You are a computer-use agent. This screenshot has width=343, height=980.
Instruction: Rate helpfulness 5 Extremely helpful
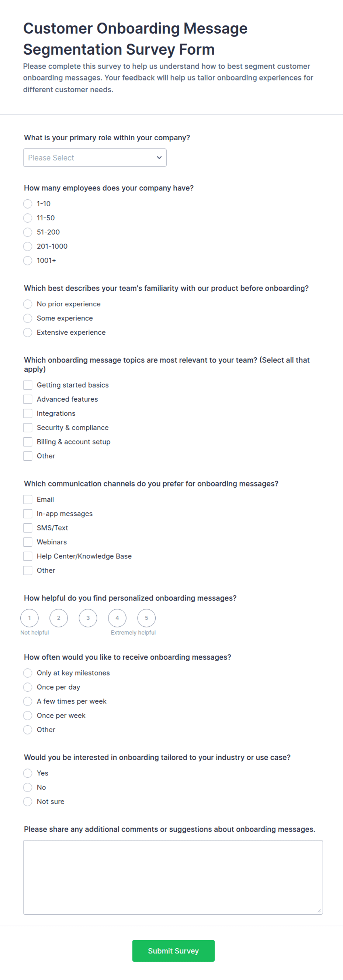pyautogui.click(x=146, y=618)
